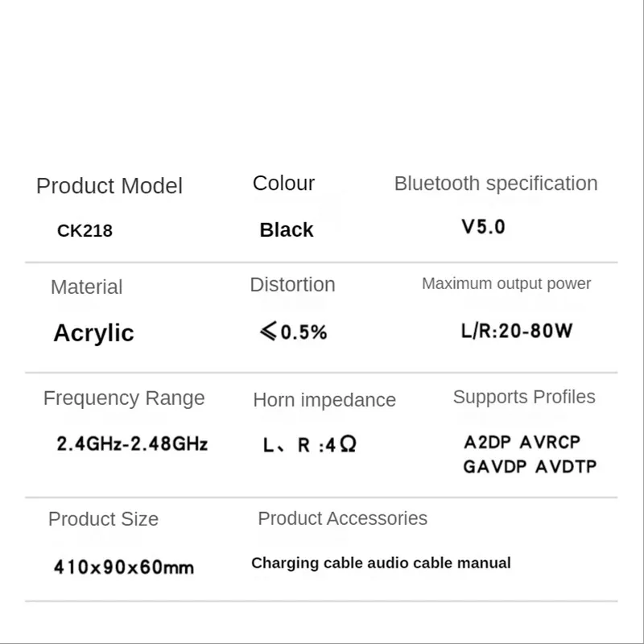Viewport: 644px width, 644px height.
Task: Select the Black colour value
Action: click(x=287, y=230)
